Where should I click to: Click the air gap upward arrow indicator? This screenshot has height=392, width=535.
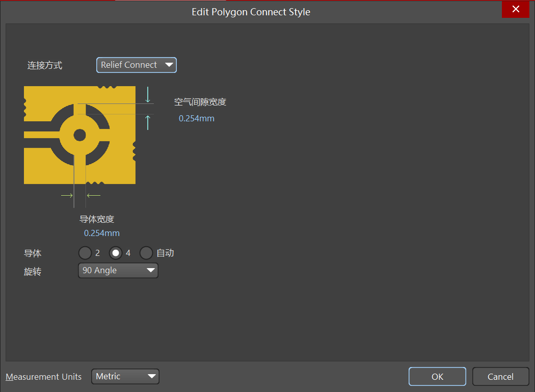(148, 122)
